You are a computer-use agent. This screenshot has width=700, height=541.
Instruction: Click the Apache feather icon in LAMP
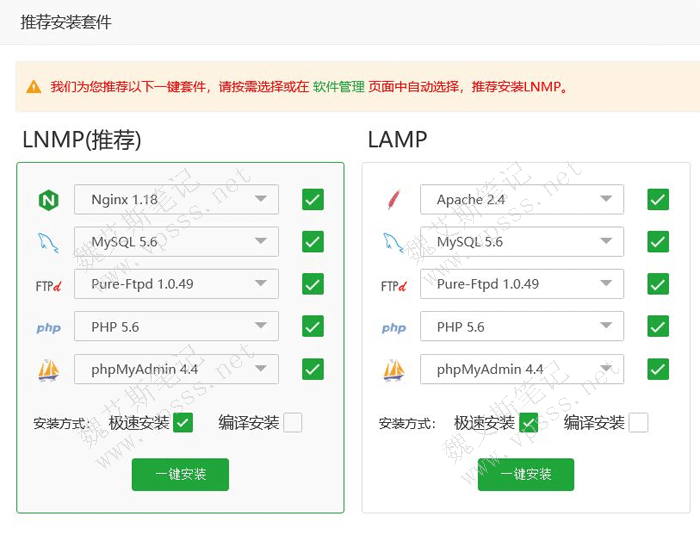point(394,200)
